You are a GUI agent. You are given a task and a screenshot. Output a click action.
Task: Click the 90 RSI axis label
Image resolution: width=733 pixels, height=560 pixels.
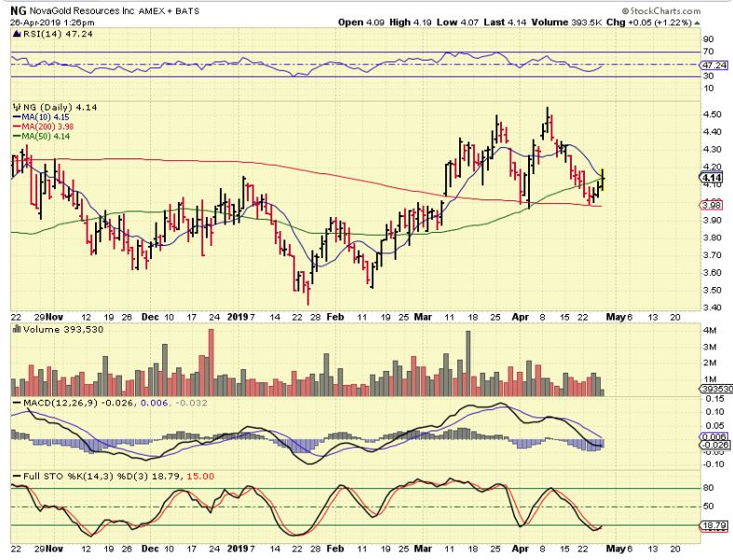coord(709,39)
